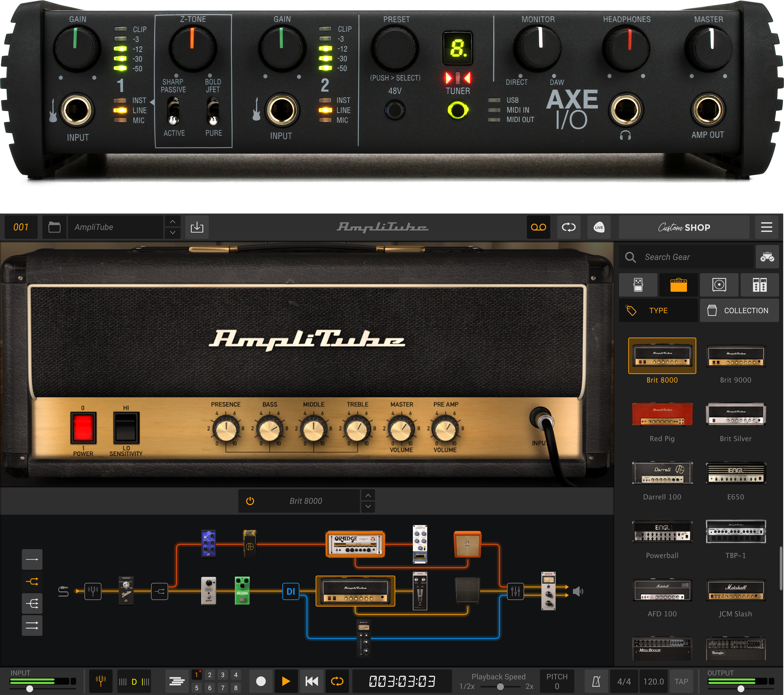Switch to the COLLECTION tab

(739, 310)
